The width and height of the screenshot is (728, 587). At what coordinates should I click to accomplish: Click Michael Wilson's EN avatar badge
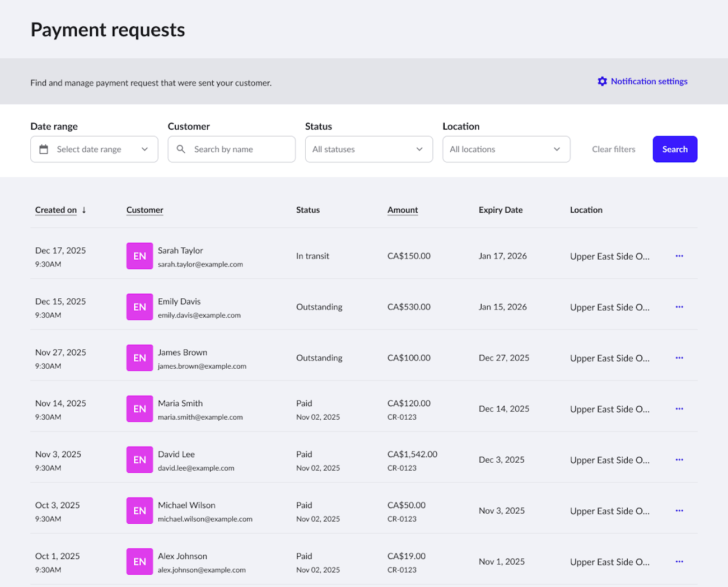139,510
